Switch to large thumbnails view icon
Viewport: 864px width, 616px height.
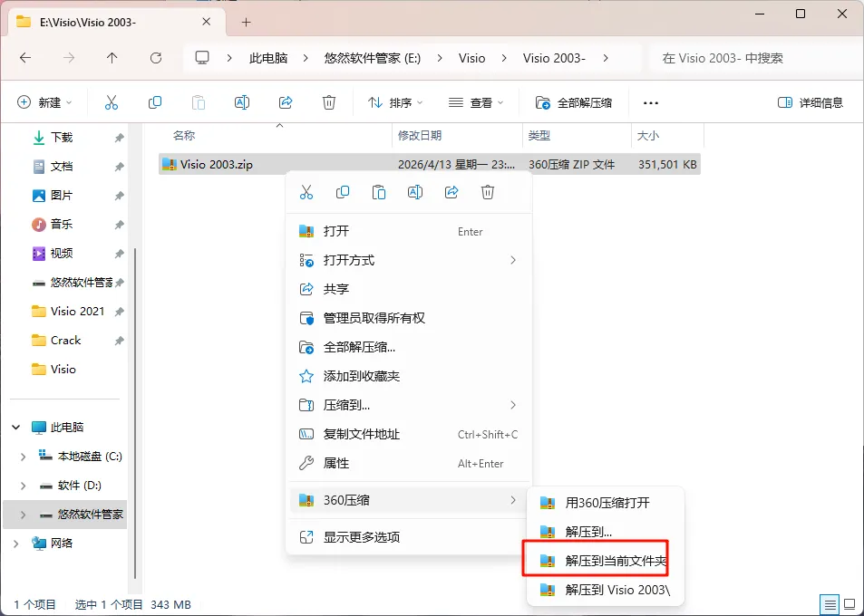[x=849, y=605]
